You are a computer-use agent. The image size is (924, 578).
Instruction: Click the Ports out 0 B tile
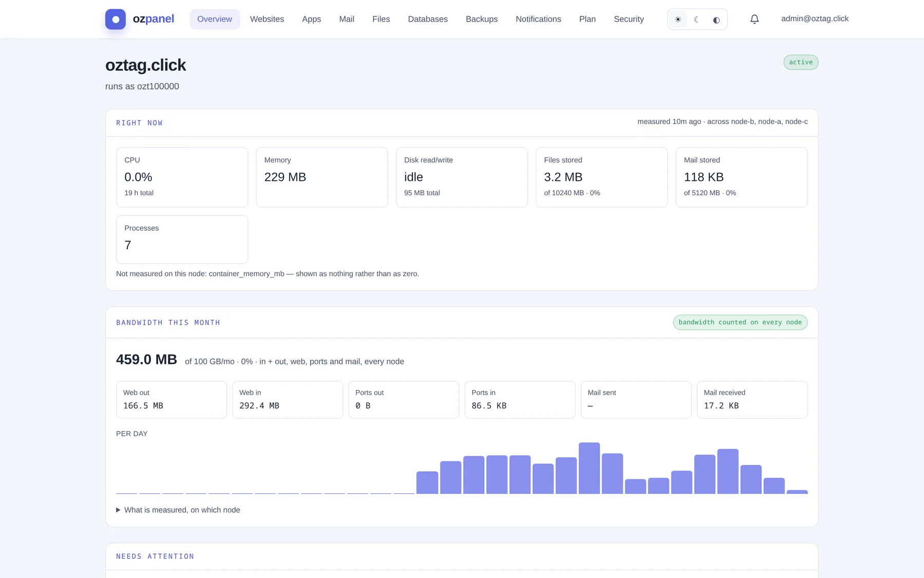tap(404, 400)
